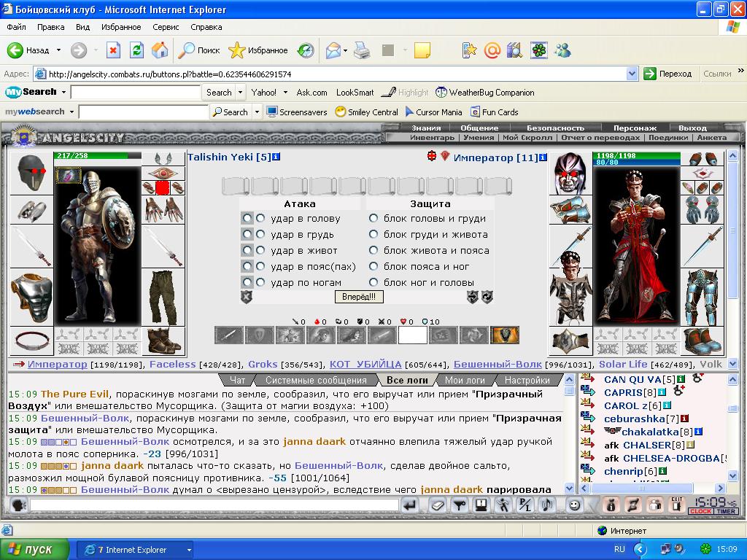
Task: Click the running figure icon in chat bar
Action: pyautogui.click(x=503, y=505)
